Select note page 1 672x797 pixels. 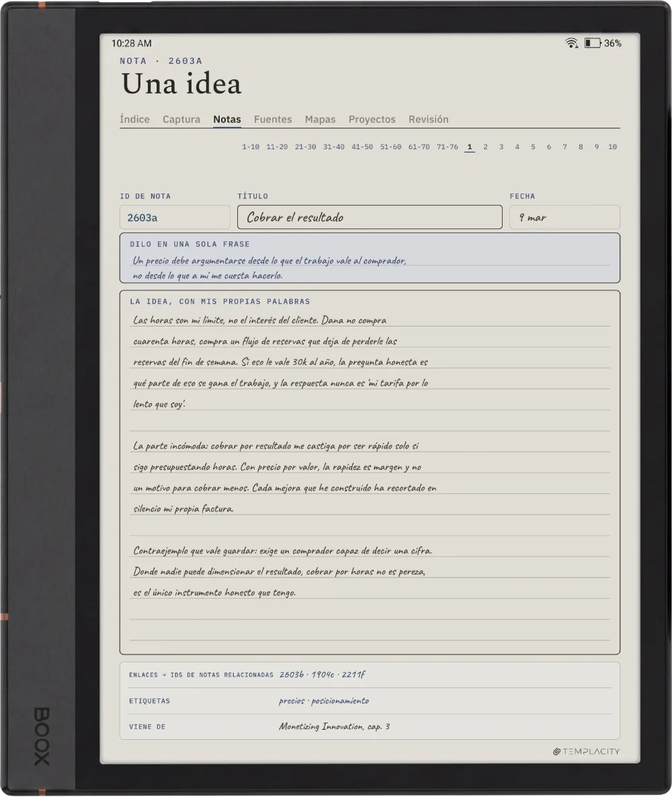point(470,147)
